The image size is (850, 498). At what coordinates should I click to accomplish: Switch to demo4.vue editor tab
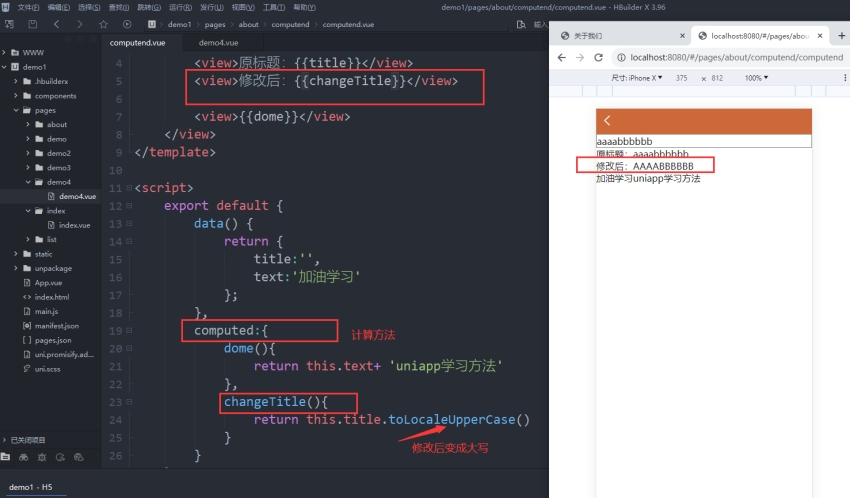pos(218,43)
